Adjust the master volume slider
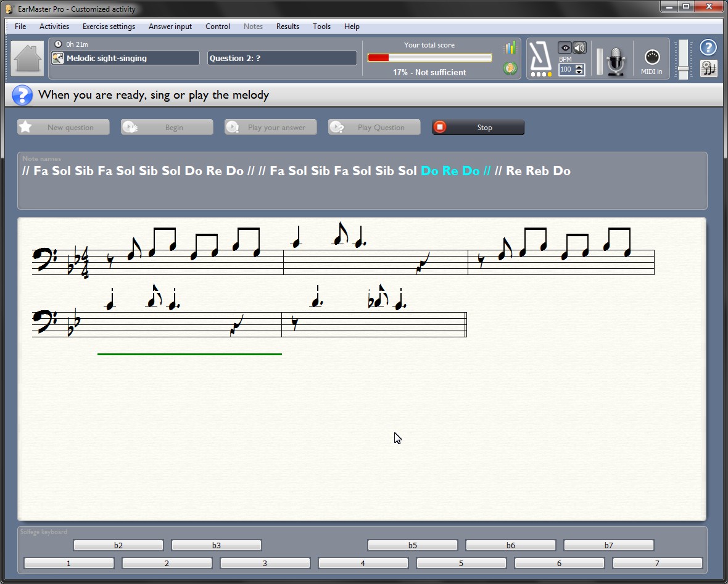This screenshot has width=728, height=584. (683, 67)
